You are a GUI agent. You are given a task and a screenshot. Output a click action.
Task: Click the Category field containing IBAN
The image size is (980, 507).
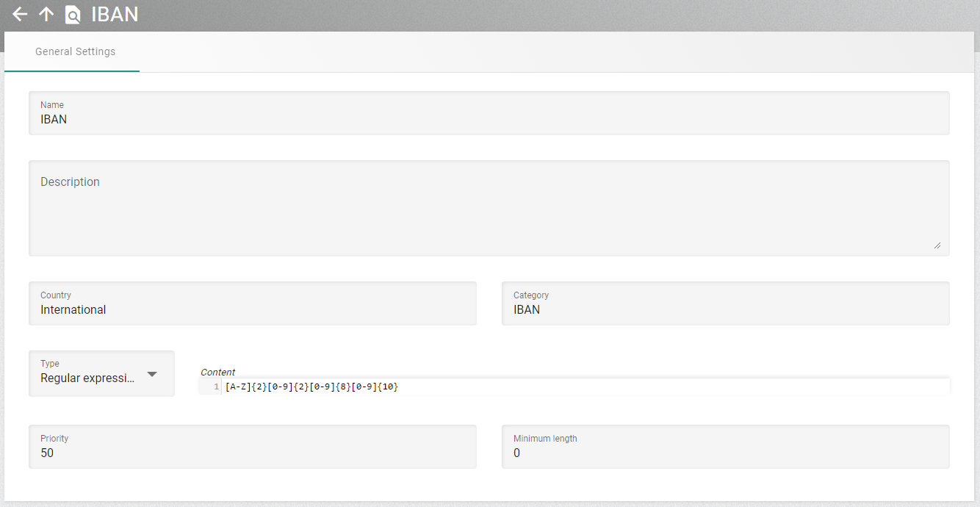(725, 309)
